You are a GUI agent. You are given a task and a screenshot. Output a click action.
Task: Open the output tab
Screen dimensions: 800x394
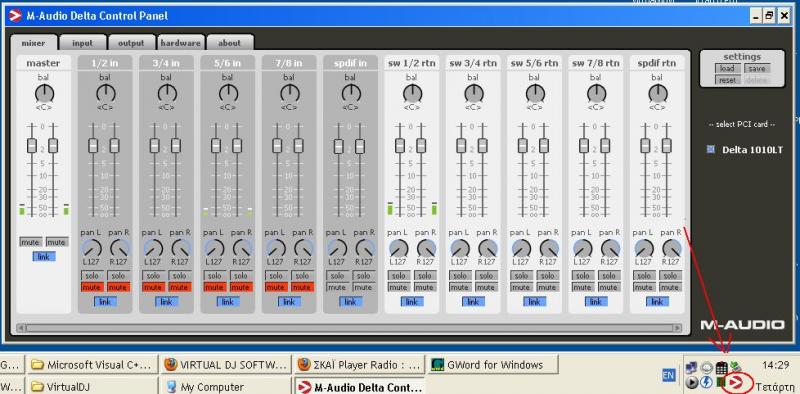pyautogui.click(x=131, y=43)
